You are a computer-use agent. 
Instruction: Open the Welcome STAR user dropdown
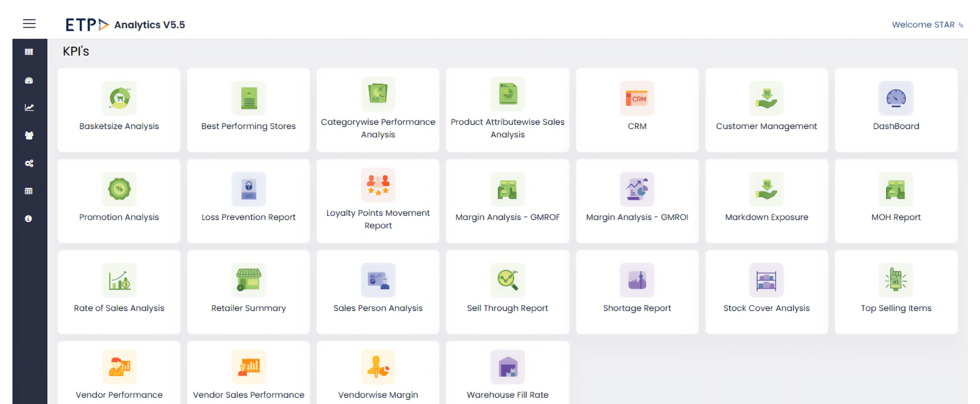pyautogui.click(x=927, y=25)
